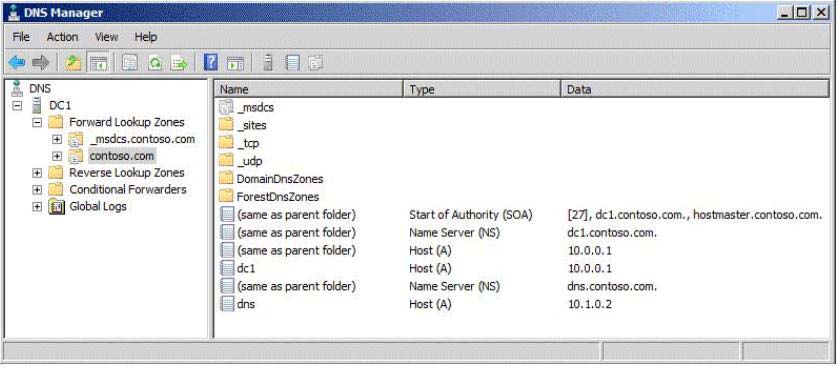Image resolution: width=839 pixels, height=368 pixels.
Task: Open Help with the blue question mark icon
Action: click(211, 63)
